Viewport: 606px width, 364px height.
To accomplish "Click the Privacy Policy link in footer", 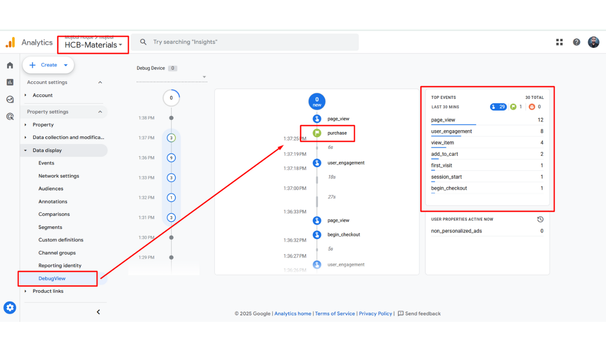I will 375,313.
